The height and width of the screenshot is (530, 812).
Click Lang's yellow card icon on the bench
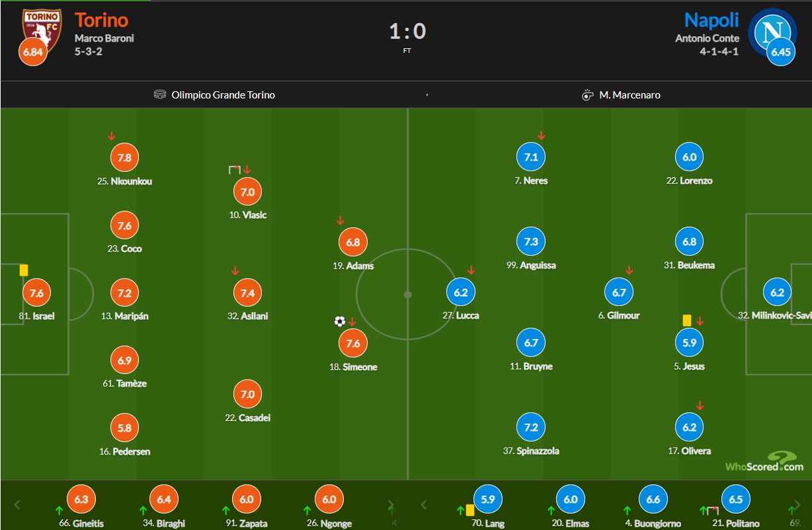click(470, 510)
